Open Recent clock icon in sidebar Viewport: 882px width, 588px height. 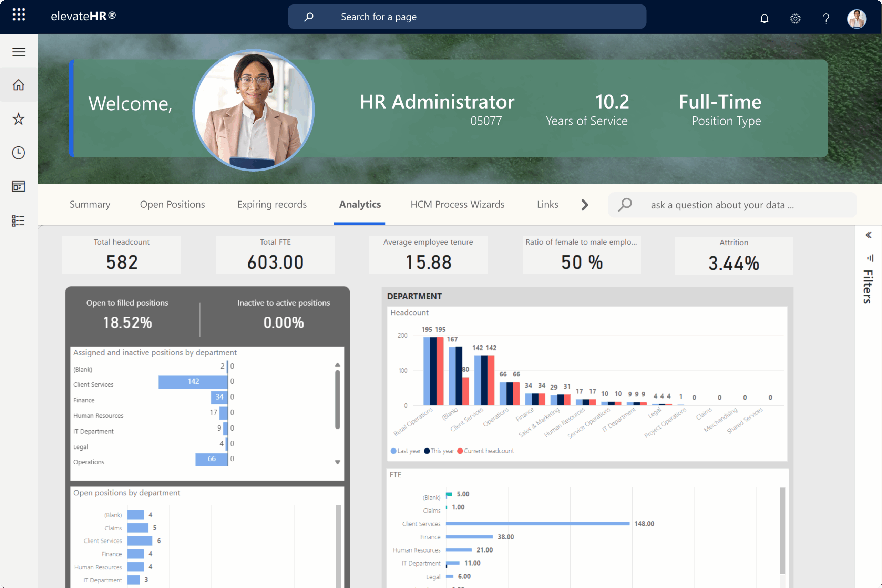tap(19, 153)
